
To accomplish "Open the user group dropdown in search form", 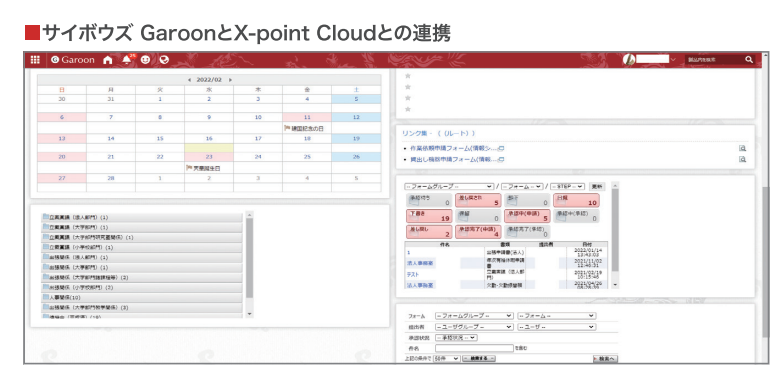I will [x=474, y=327].
